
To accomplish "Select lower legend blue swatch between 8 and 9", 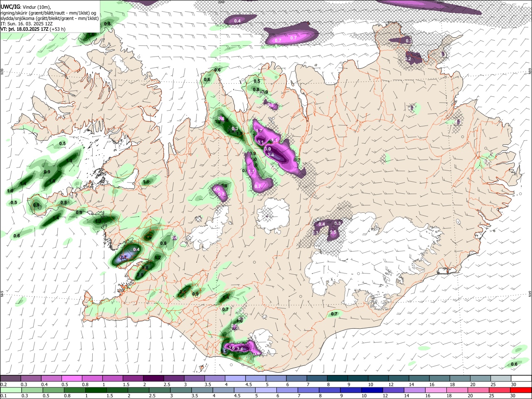I will (x=330, y=390).
